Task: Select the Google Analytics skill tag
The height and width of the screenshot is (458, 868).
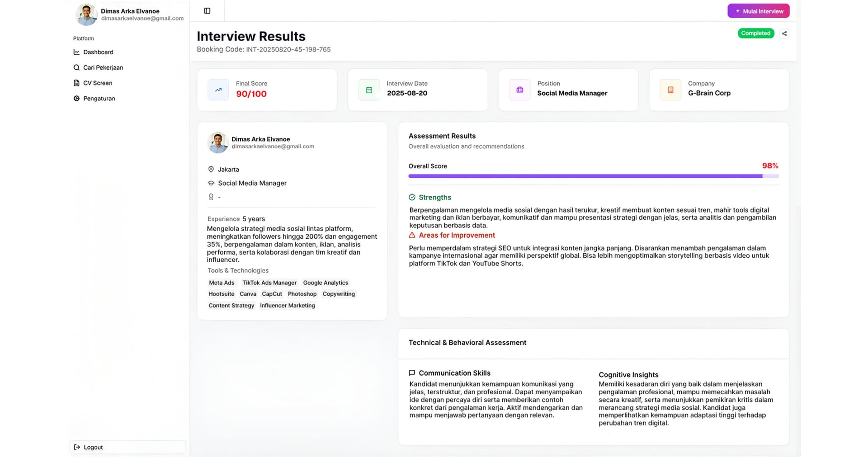Action: click(x=325, y=283)
